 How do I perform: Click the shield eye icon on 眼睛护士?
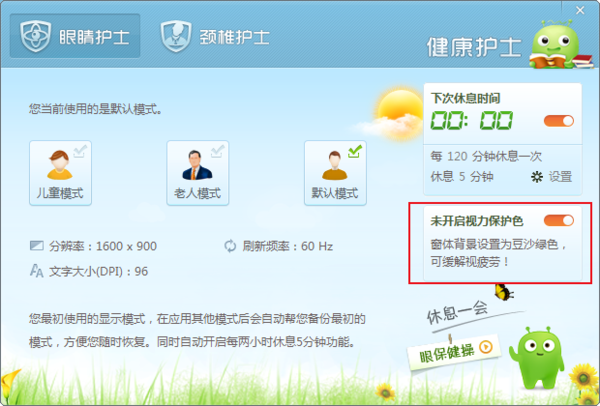pyautogui.click(x=36, y=36)
